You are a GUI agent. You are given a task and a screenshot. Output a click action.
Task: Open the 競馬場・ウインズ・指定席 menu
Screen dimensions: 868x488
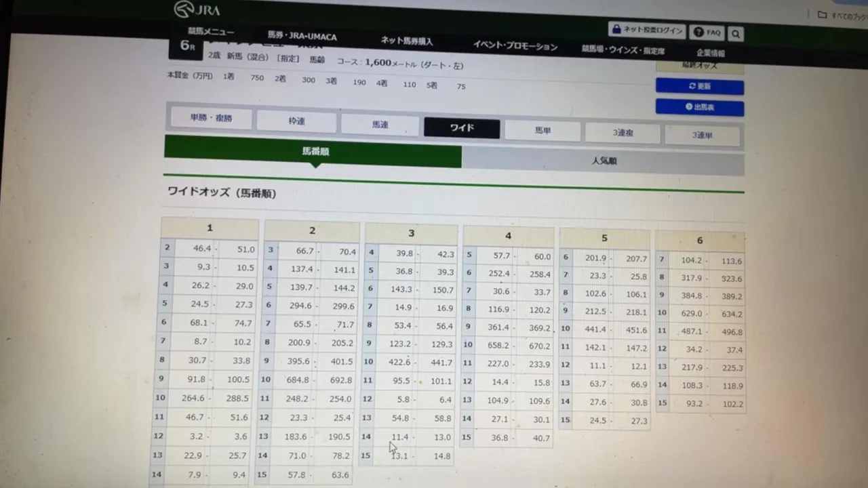point(623,50)
